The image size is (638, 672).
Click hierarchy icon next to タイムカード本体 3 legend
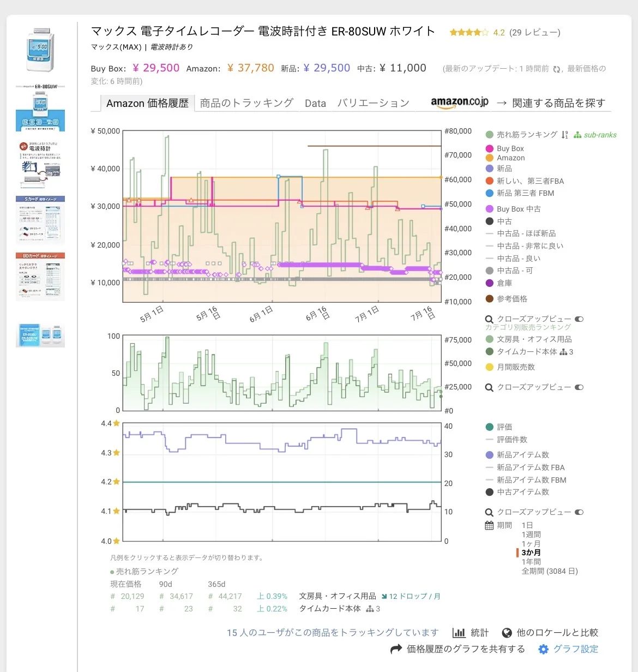(563, 352)
